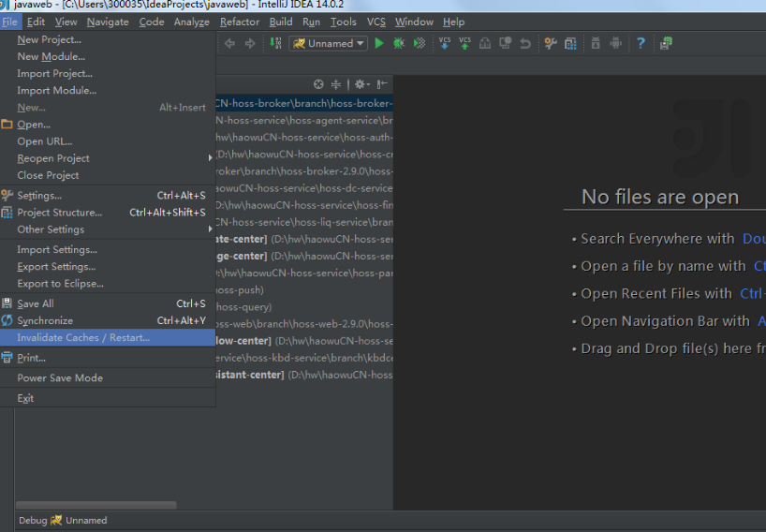Choose Exit from File menu
Screen dimensions: 766x532
coord(108,398)
